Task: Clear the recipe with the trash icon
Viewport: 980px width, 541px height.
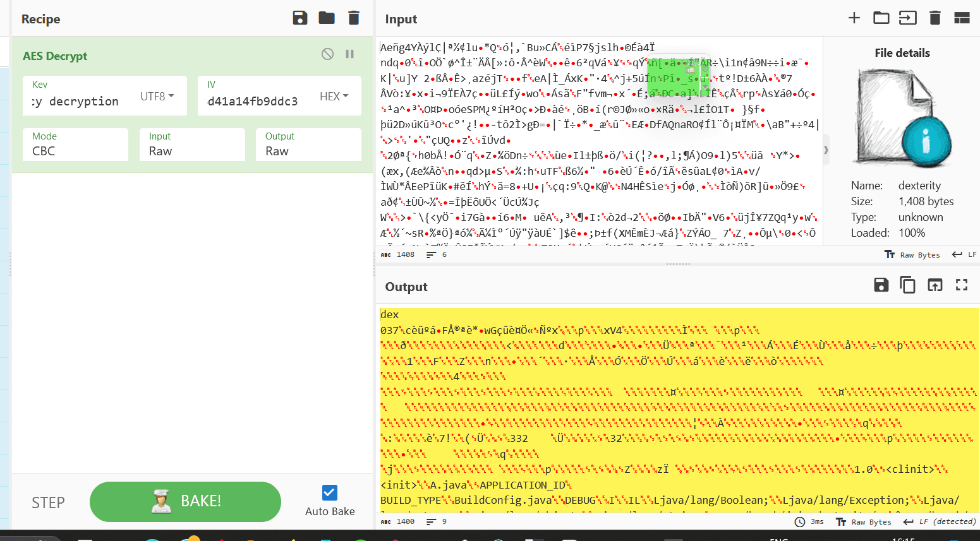Action: [354, 18]
